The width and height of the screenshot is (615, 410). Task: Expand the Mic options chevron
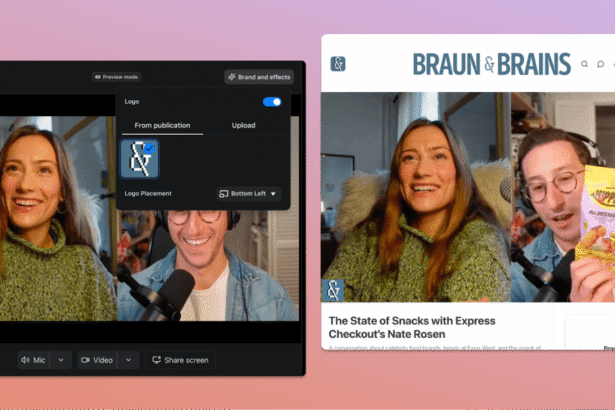pyautogui.click(x=61, y=360)
